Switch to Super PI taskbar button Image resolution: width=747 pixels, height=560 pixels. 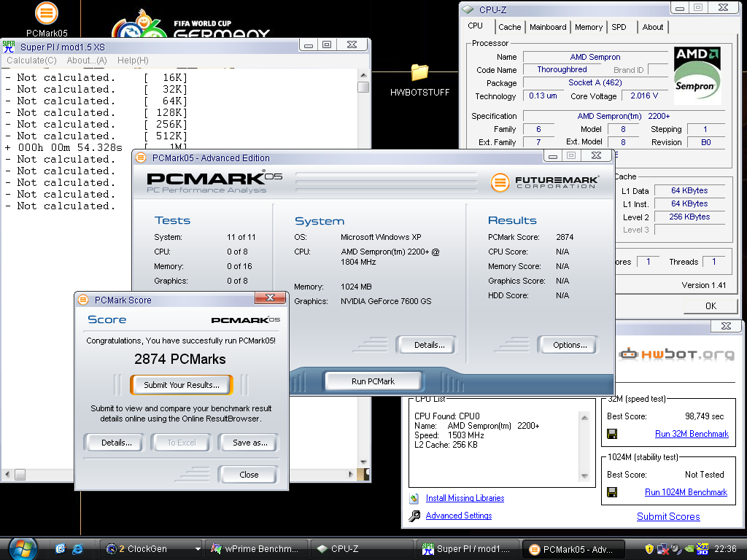[468, 549]
